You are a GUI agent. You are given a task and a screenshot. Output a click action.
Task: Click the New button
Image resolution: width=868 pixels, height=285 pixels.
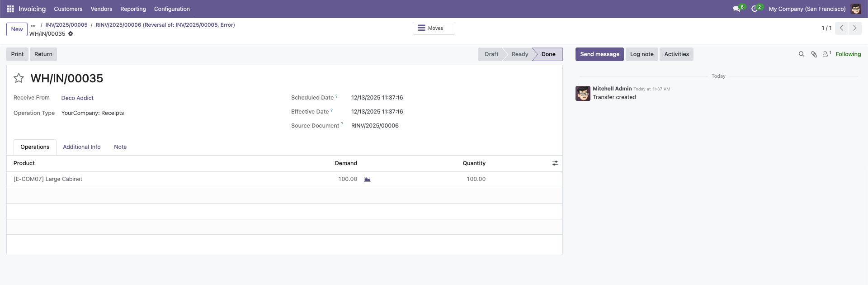[x=17, y=29]
